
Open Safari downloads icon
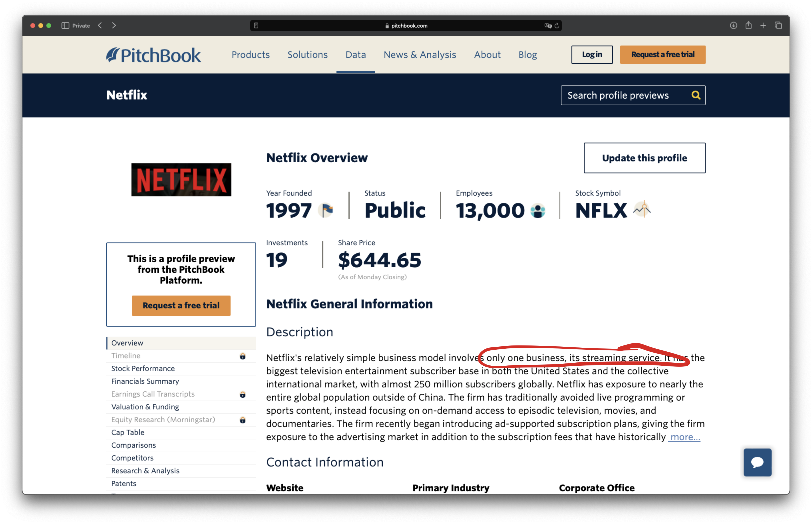coord(733,26)
